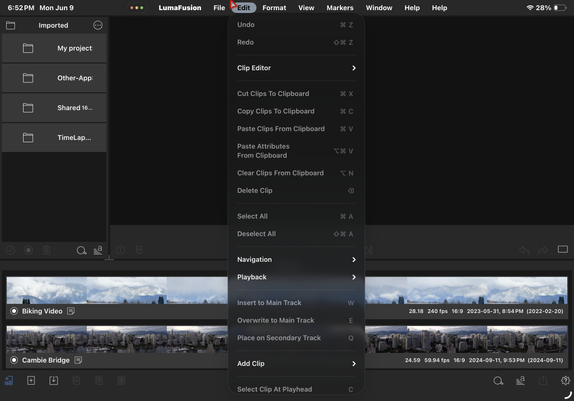Viewport: 574px width, 401px height.
Task: Open the circular more options icon beside Imported
Action: (98, 25)
